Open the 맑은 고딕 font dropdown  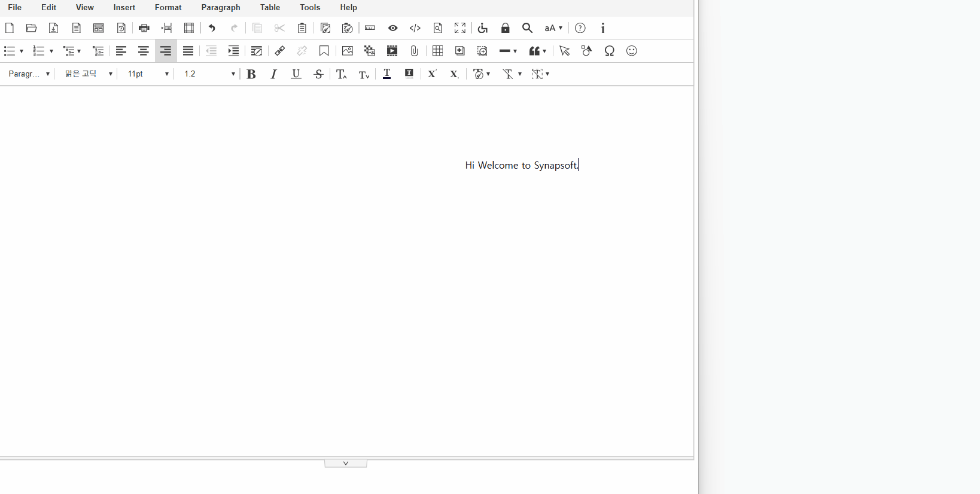(89, 74)
